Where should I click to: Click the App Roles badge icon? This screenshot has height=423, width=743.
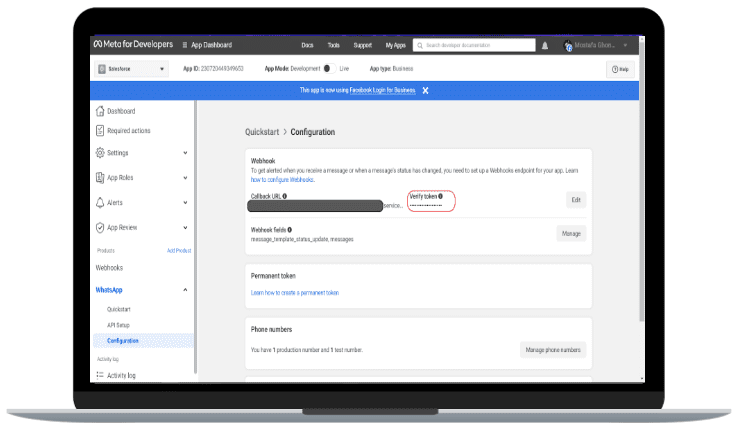100,178
